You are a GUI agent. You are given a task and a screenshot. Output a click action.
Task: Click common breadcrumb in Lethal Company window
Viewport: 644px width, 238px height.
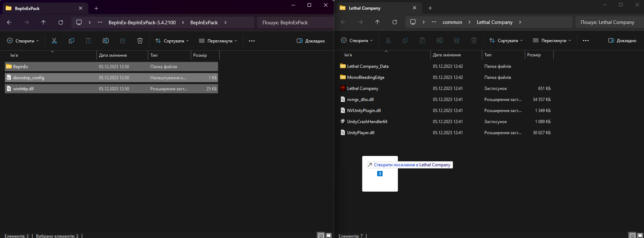click(x=452, y=22)
